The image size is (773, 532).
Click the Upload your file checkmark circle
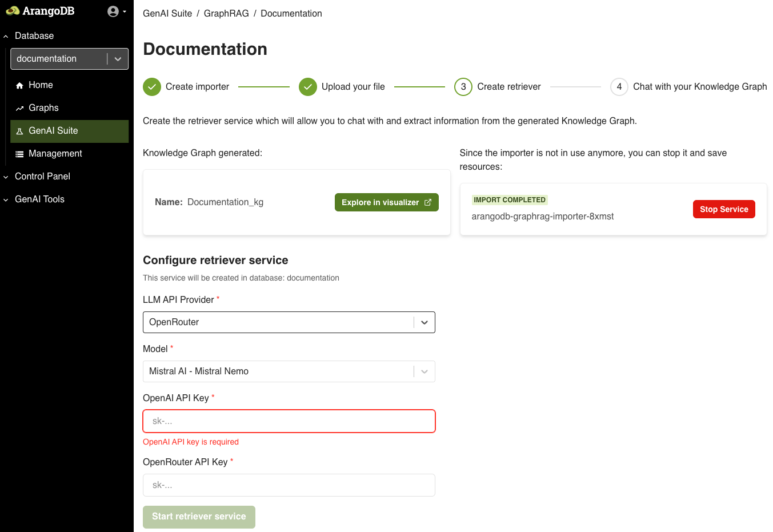click(x=308, y=87)
